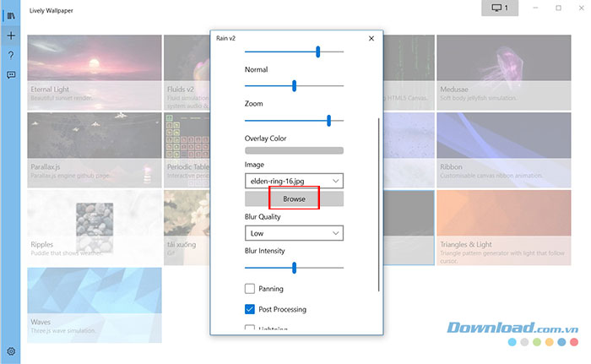The image size is (591, 364).
Task: Open the feedback chat icon
Action: (11, 75)
